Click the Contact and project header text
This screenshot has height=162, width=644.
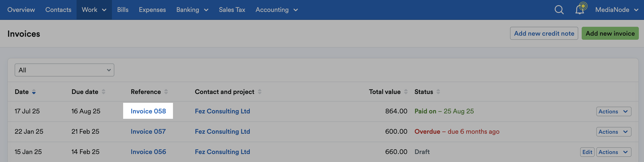(x=224, y=92)
